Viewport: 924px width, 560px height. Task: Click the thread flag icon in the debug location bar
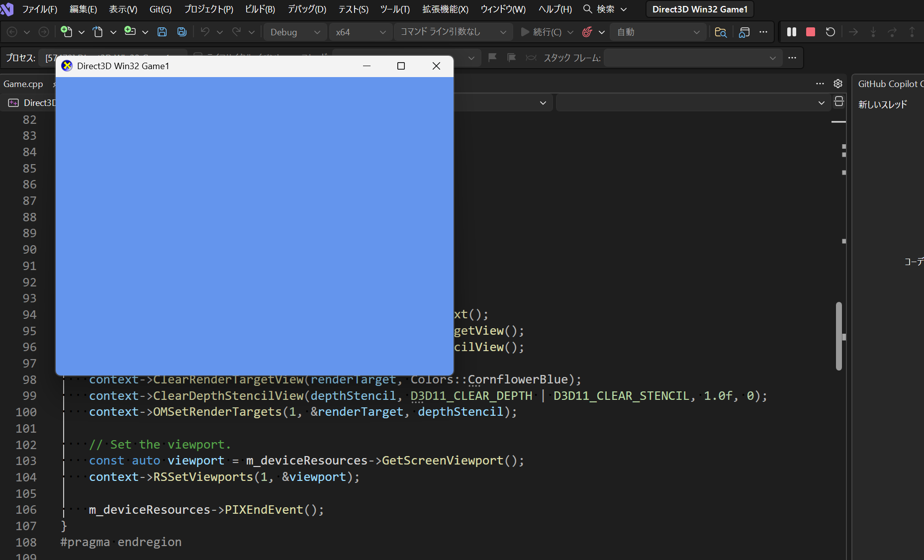492,58
